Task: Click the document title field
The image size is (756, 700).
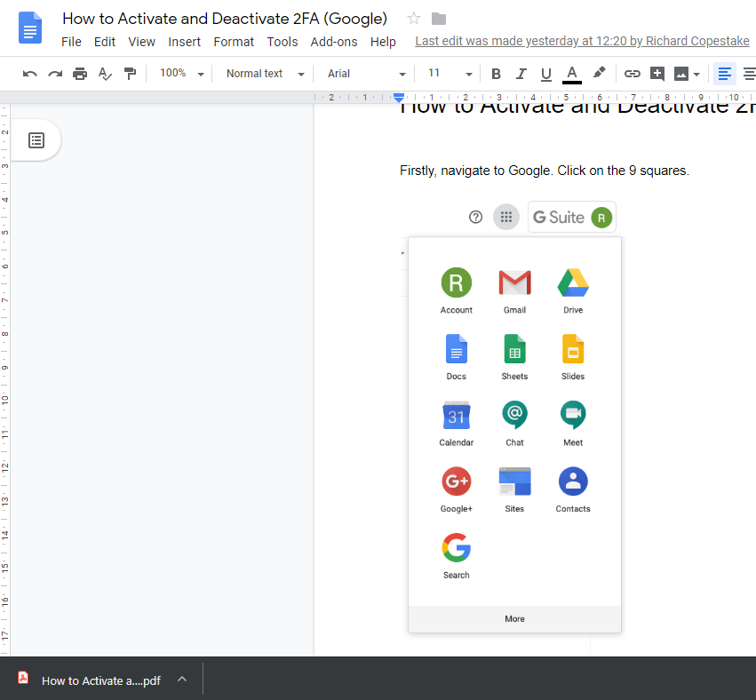Action: 225,19
